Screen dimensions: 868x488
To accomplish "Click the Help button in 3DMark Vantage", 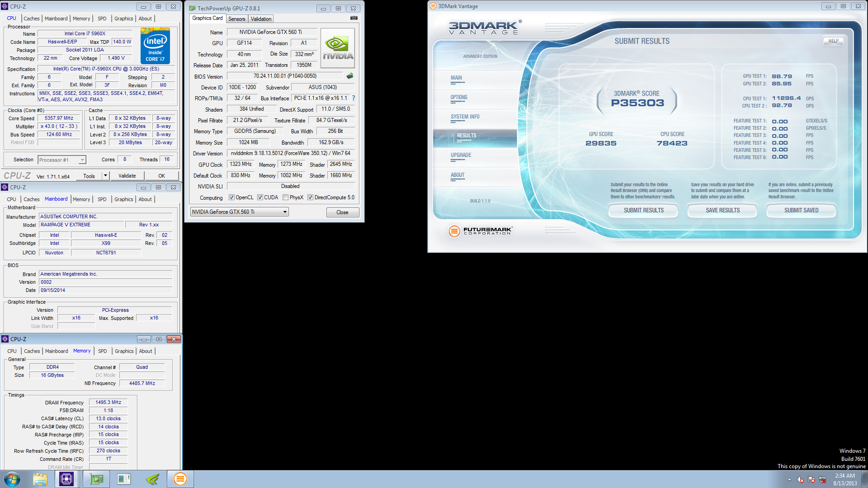I will tap(833, 41).
